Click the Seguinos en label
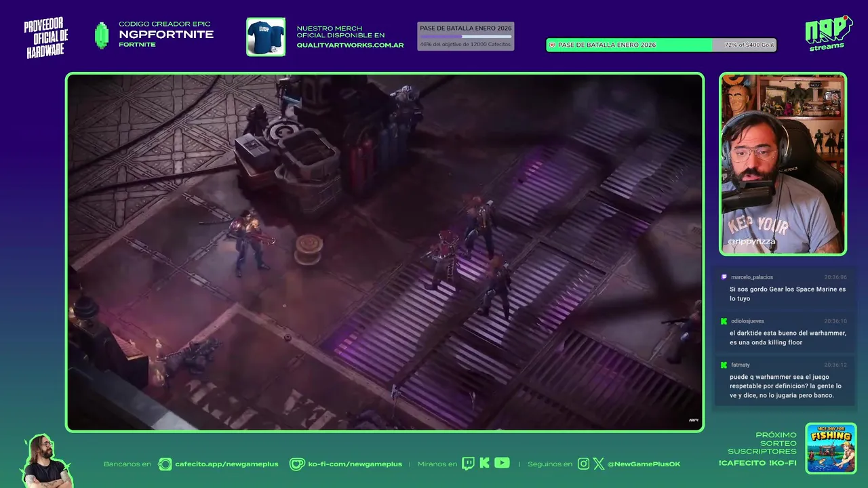 tap(550, 464)
